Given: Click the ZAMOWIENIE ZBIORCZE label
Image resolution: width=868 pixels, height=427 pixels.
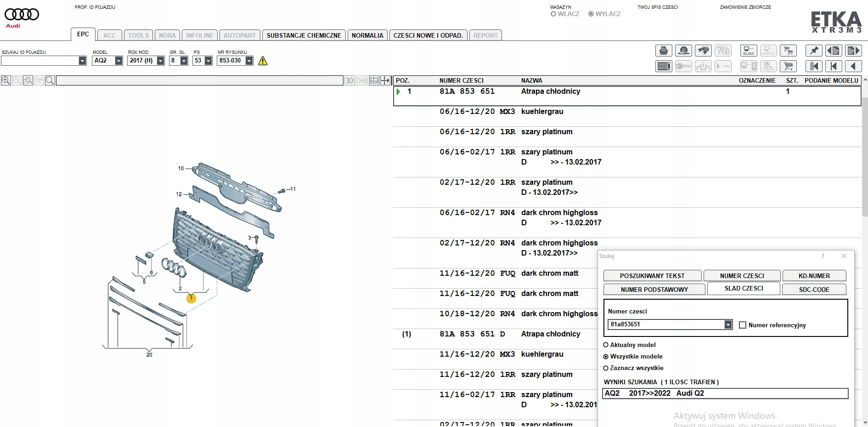Looking at the screenshot, I should coord(745,7).
